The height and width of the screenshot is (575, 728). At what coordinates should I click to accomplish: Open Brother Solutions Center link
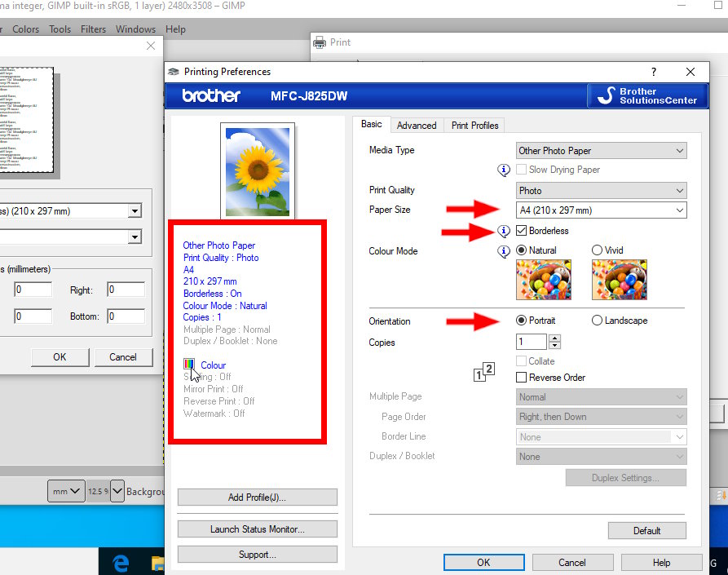(647, 95)
